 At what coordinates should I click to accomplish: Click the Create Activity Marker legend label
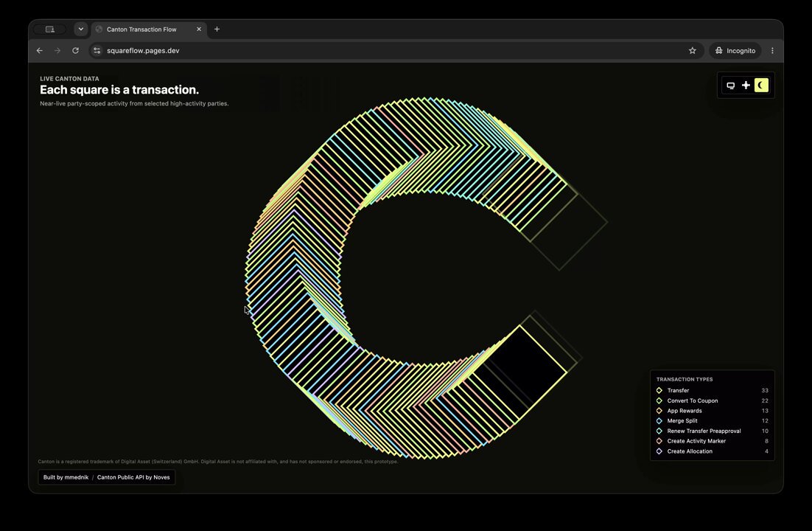pos(696,441)
